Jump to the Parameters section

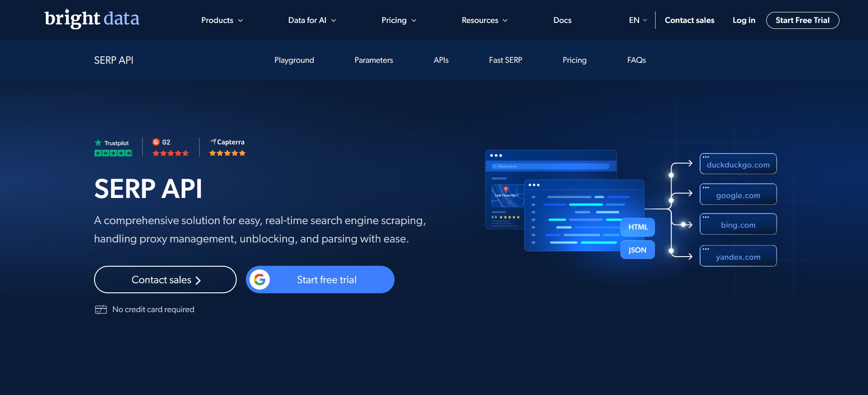pos(373,60)
